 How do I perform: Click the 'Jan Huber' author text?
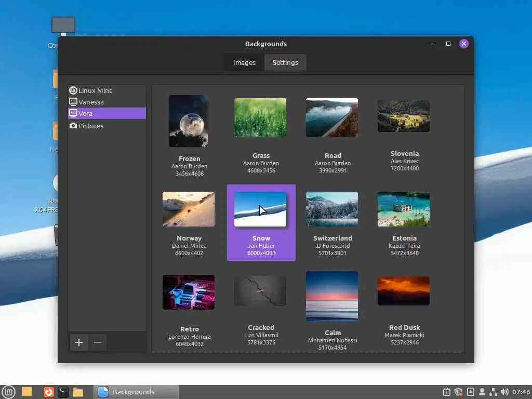point(261,246)
